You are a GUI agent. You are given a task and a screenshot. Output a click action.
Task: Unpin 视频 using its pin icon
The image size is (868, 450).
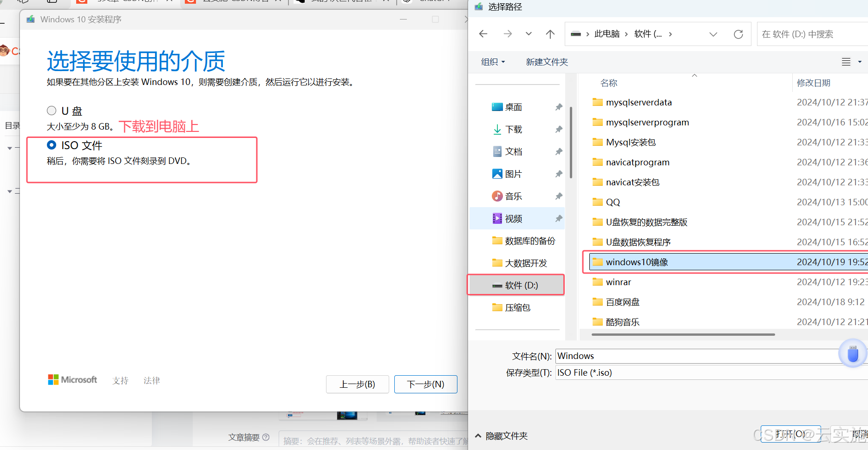pos(559,218)
